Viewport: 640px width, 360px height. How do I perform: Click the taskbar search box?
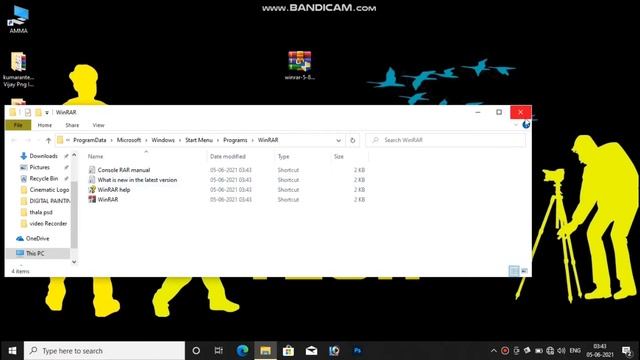(x=104, y=351)
